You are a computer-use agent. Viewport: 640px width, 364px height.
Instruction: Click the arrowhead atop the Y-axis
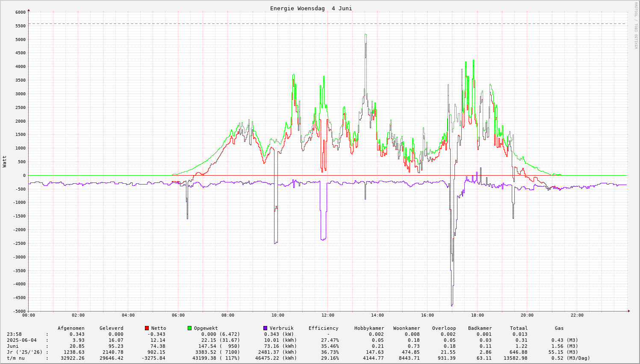click(x=29, y=10)
